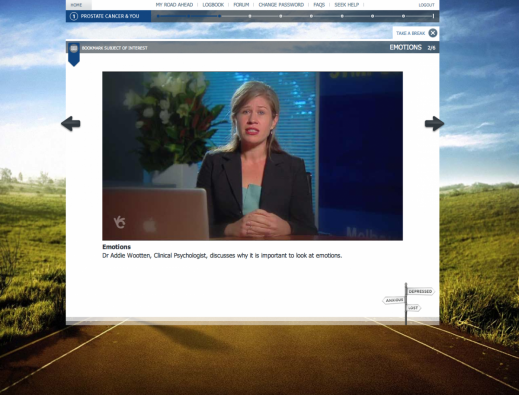Click the bookmark ribbon icon
The height and width of the screenshot is (395, 519).
click(74, 54)
